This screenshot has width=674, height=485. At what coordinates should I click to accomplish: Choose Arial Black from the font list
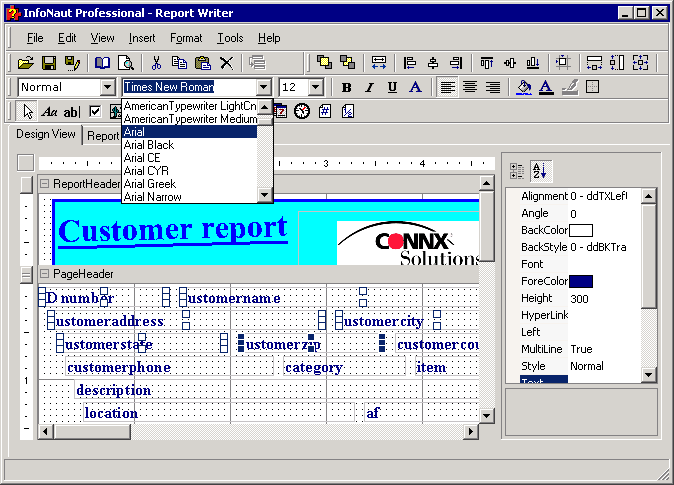click(190, 145)
